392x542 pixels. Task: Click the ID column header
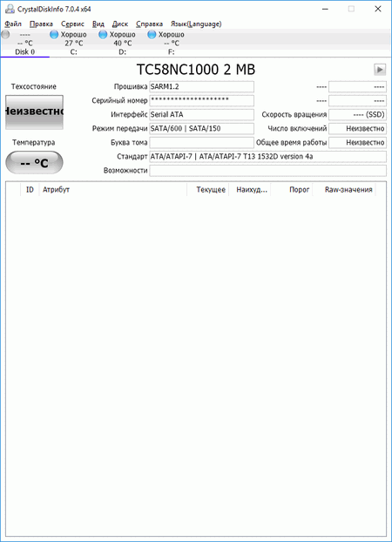[x=30, y=189]
